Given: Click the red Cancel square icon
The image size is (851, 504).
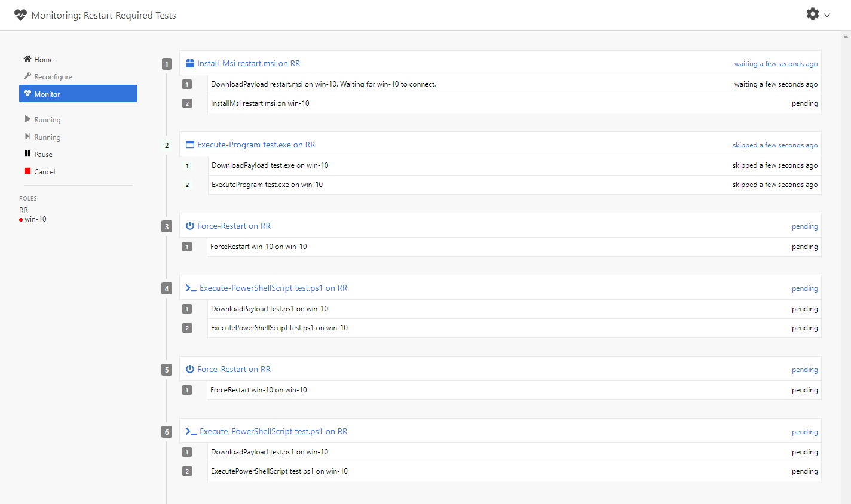Looking at the screenshot, I should point(27,171).
